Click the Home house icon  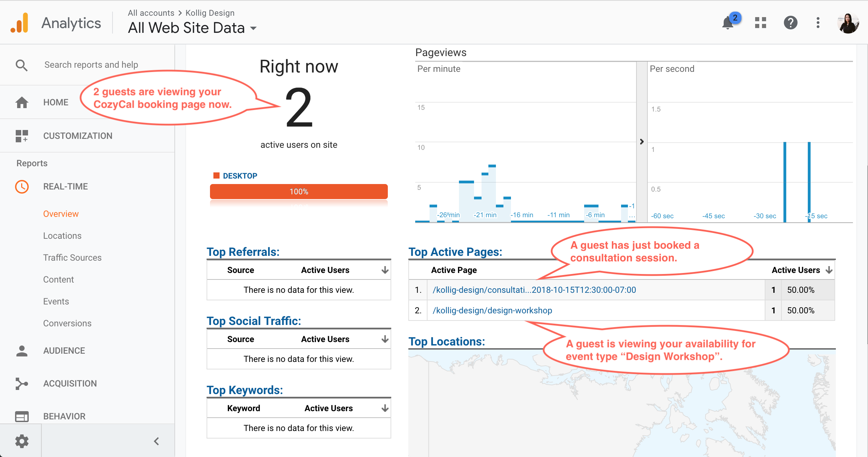click(x=22, y=102)
